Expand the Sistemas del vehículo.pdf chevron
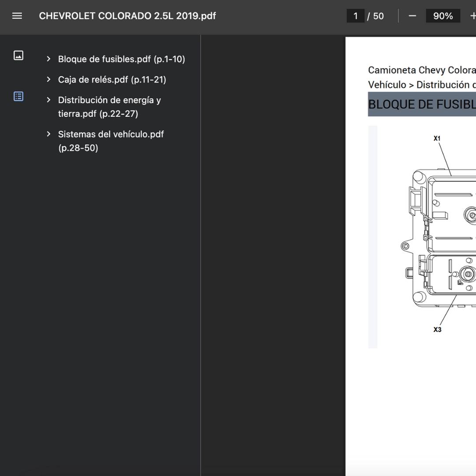The image size is (476, 476). tap(48, 134)
